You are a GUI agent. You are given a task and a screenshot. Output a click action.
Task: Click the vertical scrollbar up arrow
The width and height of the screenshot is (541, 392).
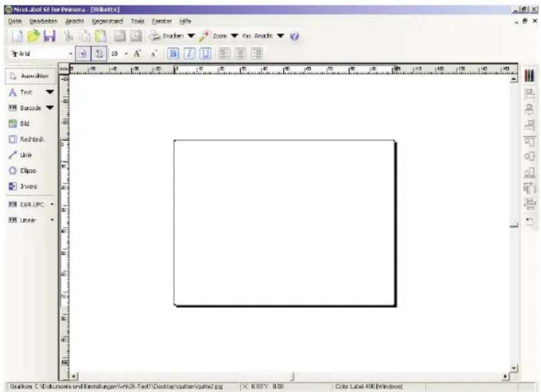point(514,79)
